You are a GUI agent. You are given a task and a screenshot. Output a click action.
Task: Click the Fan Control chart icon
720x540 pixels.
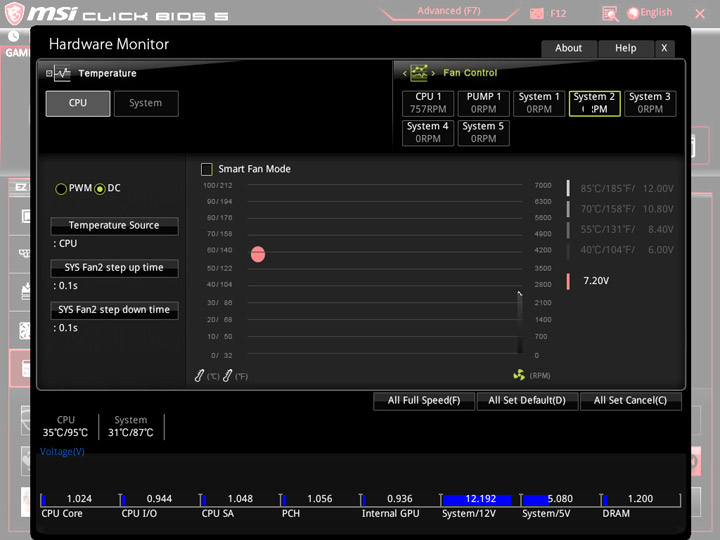pos(418,73)
